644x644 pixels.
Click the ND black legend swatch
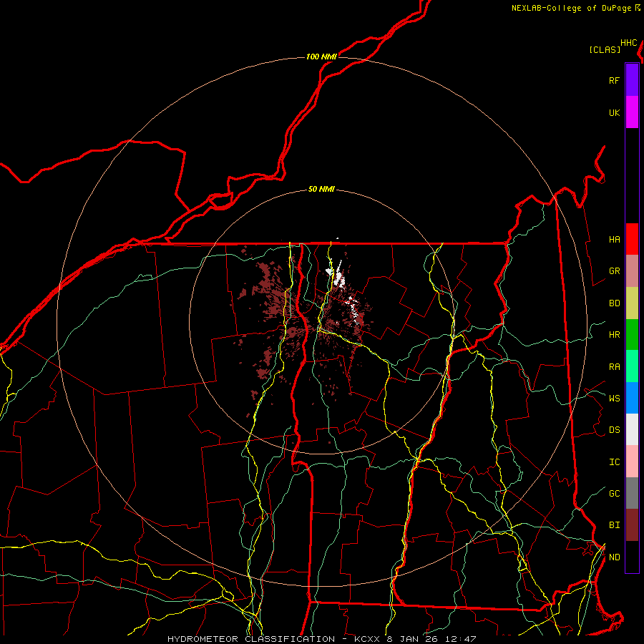[x=632, y=557]
